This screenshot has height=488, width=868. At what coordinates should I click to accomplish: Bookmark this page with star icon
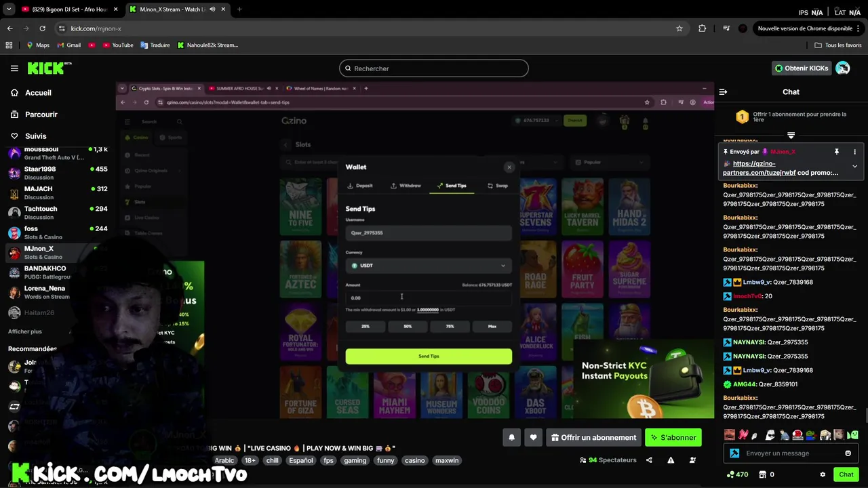coord(679,28)
